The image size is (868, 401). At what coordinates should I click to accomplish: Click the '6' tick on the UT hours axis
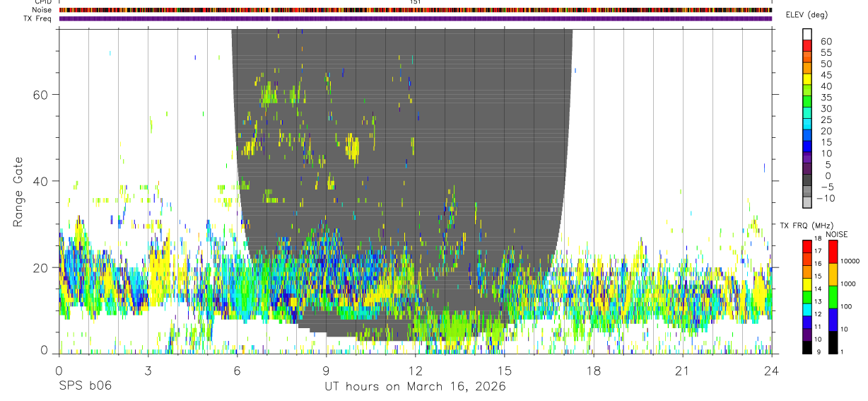coord(237,371)
